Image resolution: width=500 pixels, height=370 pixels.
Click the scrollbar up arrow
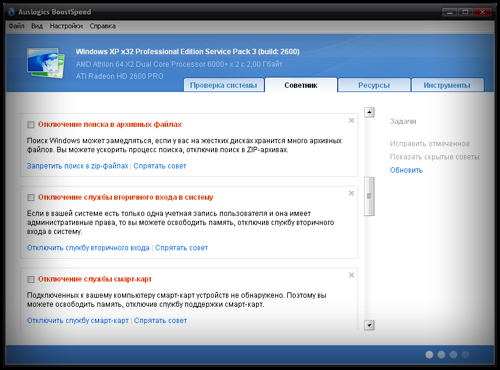coord(369,112)
